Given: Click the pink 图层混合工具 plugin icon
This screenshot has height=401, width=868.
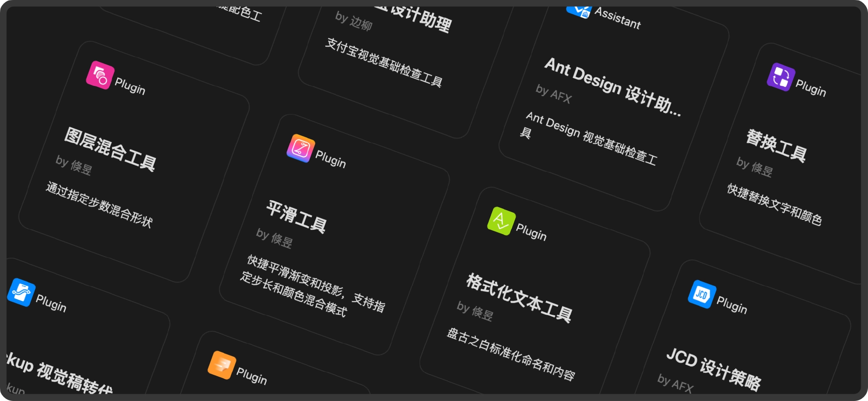Looking at the screenshot, I should click(x=100, y=75).
